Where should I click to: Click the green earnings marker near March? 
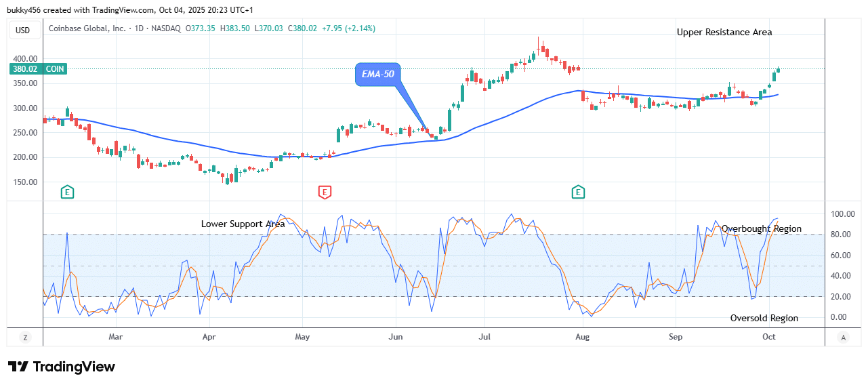[x=67, y=192]
